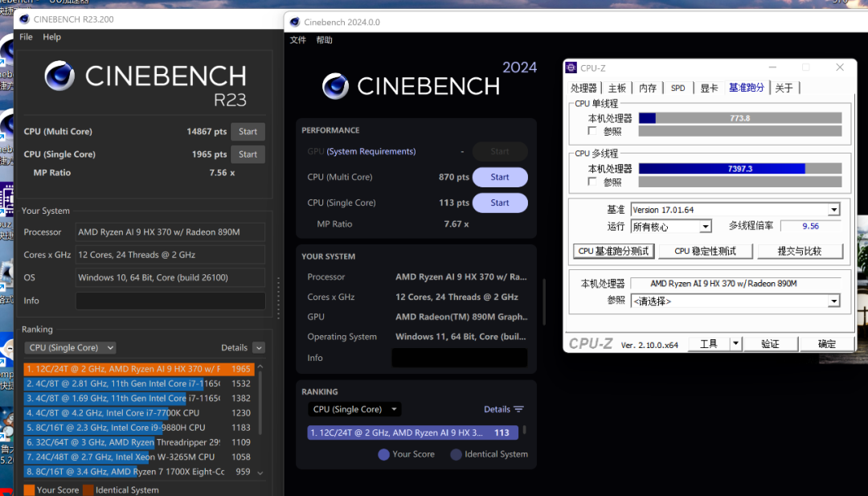The image size is (868, 496).
Task: Open 文件 menu in Cinebench 2024
Action: click(298, 40)
